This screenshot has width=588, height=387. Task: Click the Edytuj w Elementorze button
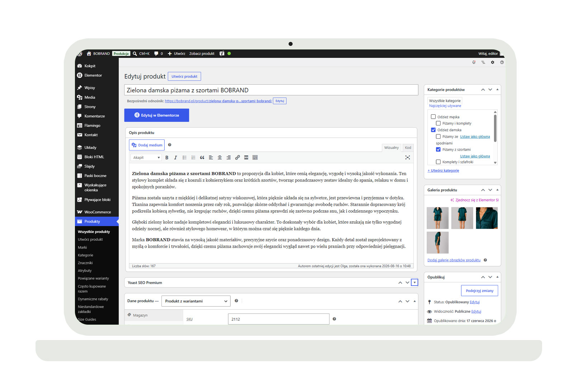[157, 115]
